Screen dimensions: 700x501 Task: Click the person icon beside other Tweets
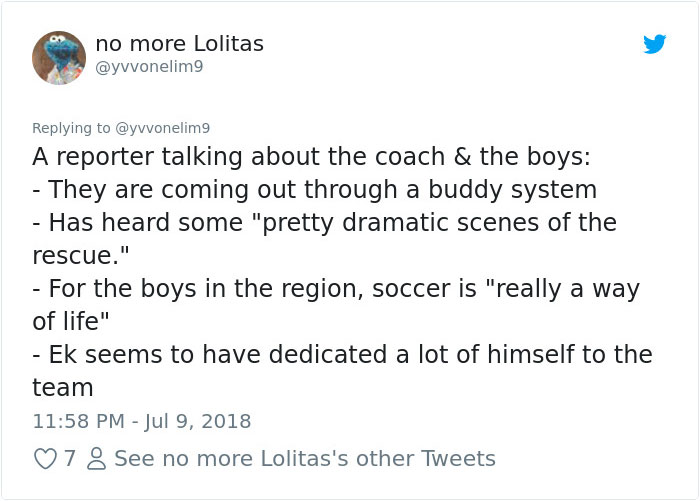coord(96,459)
